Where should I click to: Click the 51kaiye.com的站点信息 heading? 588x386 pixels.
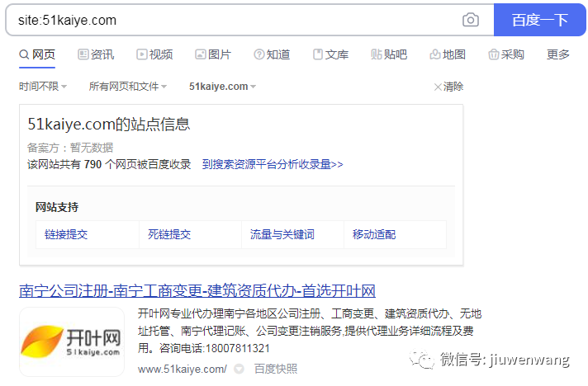tap(109, 125)
